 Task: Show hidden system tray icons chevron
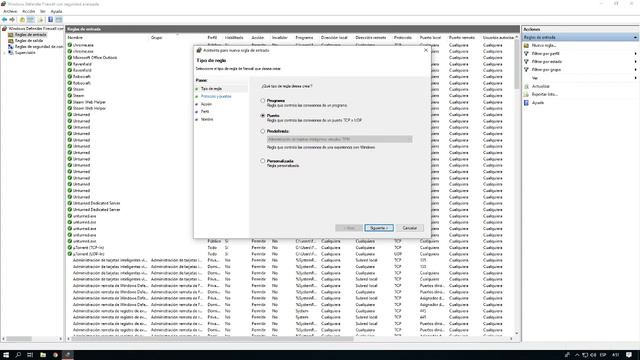coord(577,355)
